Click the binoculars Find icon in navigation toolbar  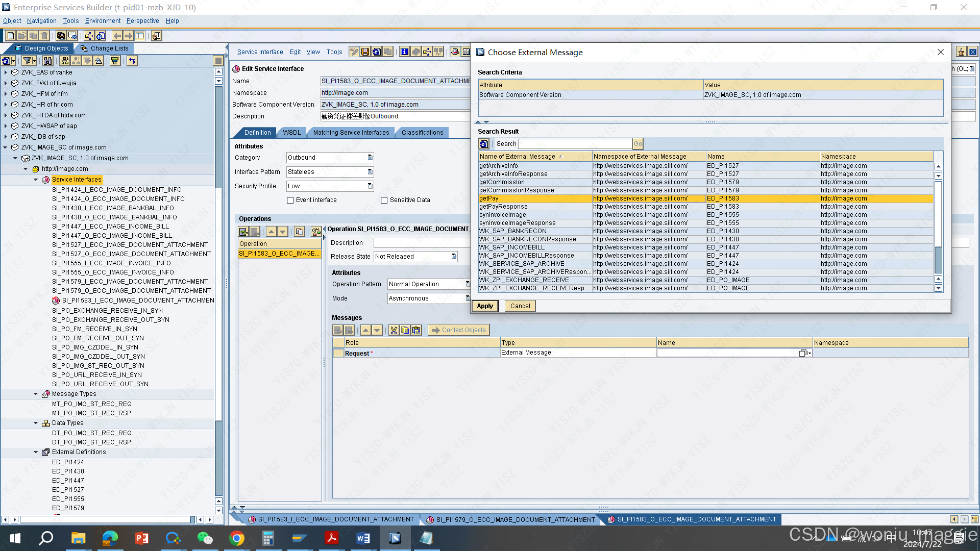pyautogui.click(x=47, y=61)
